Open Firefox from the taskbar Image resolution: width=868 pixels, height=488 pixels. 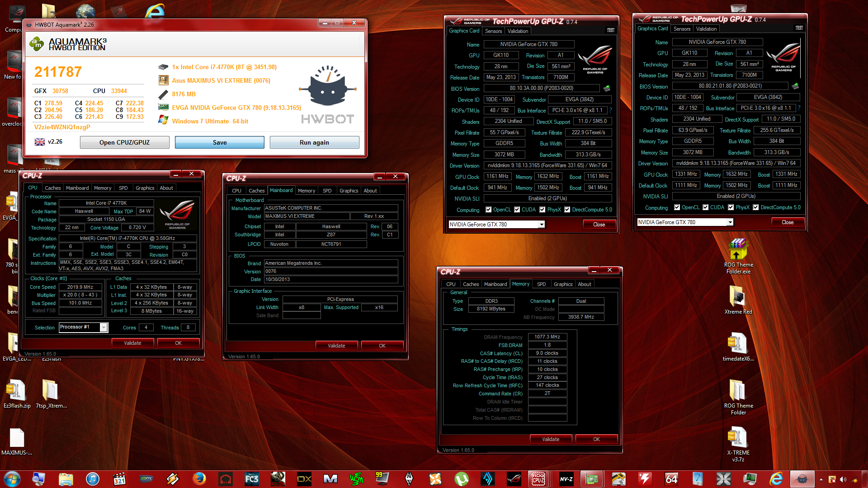199,479
